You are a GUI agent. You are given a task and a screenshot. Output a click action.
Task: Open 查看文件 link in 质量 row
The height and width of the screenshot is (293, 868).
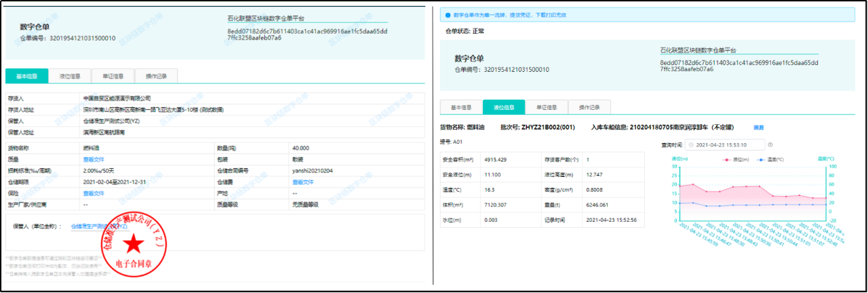[x=94, y=159]
